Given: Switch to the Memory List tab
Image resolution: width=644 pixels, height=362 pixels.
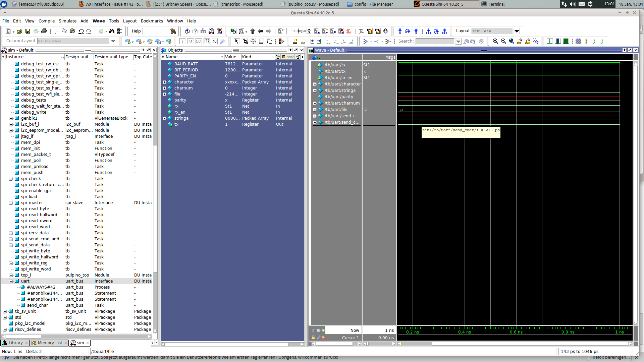Looking at the screenshot, I should click(49, 343).
